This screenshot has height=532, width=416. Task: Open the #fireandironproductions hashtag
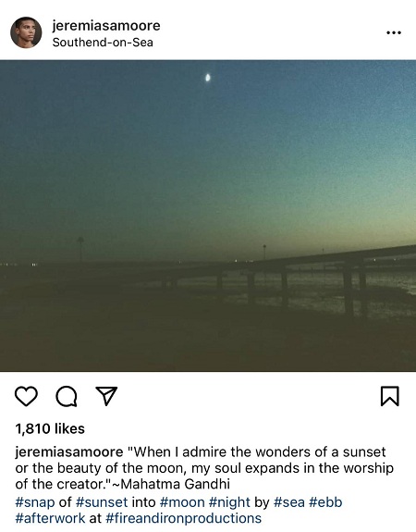click(183, 518)
